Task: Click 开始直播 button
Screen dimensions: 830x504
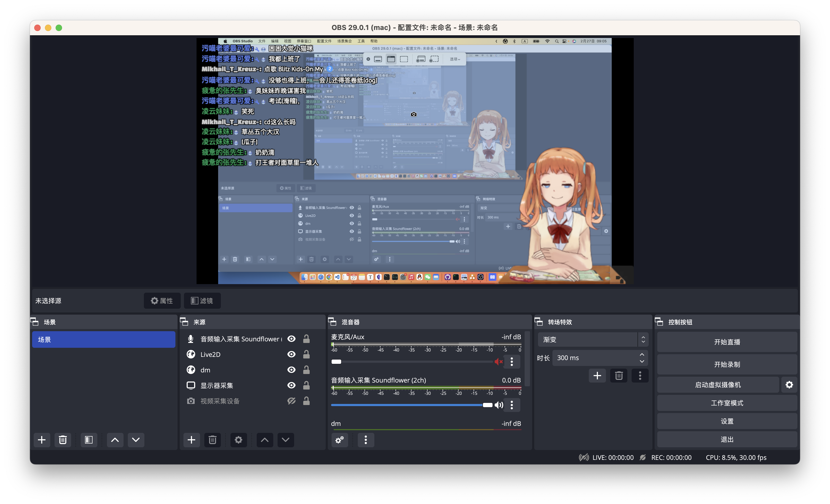Action: pos(727,342)
